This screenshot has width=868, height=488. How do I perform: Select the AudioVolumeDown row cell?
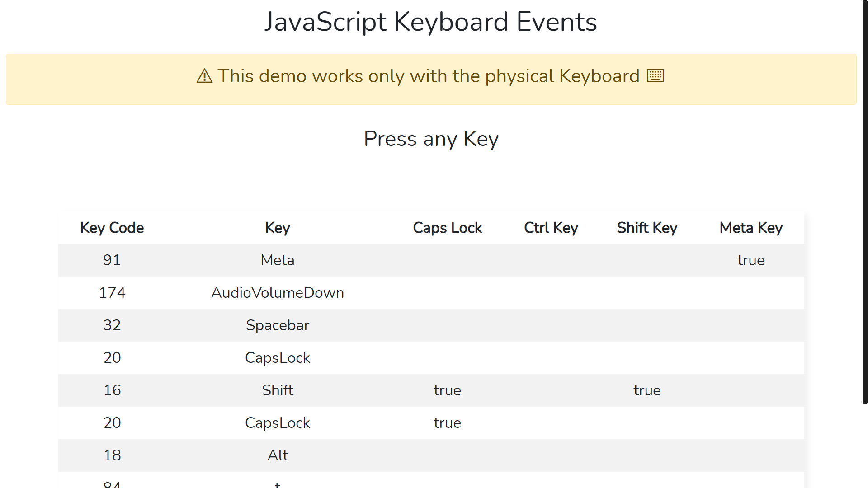point(277,293)
